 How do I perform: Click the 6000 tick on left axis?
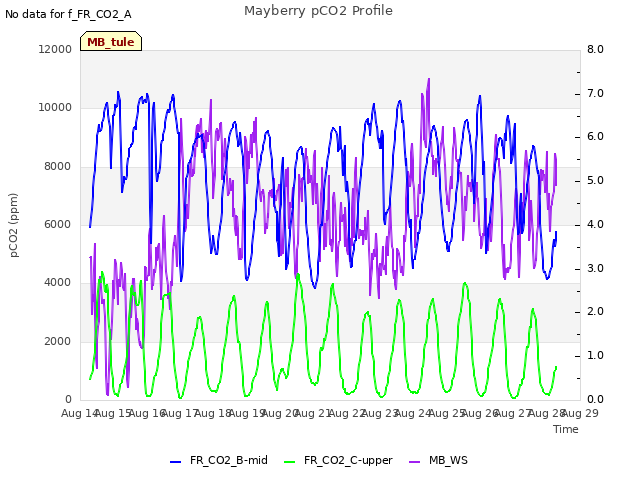(58, 224)
